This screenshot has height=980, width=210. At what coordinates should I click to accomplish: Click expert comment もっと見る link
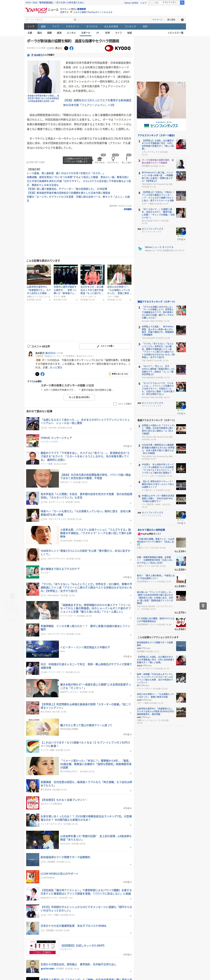pos(56,367)
